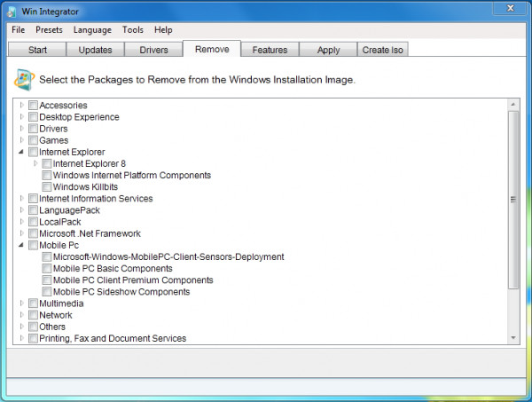The image size is (532, 402).
Task: Check the Microsoft .Net Framework box
Action: (x=33, y=233)
